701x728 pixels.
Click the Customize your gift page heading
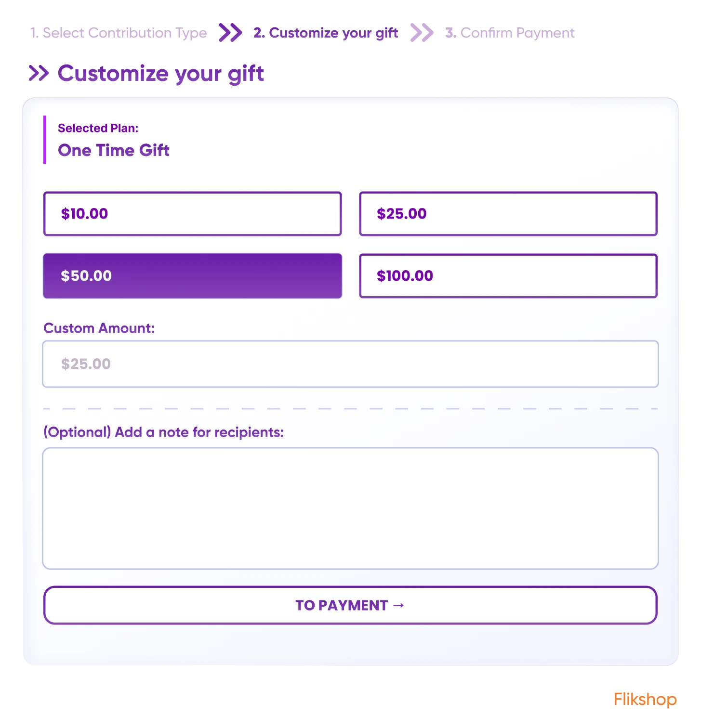(160, 73)
